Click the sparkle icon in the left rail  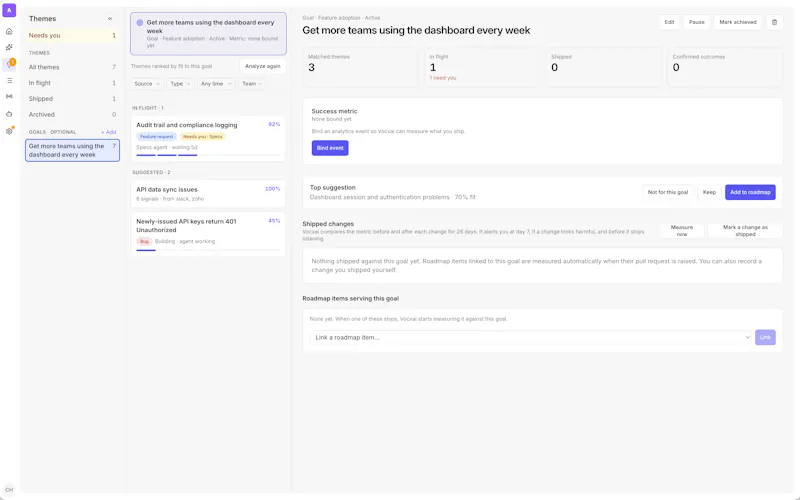pos(9,47)
